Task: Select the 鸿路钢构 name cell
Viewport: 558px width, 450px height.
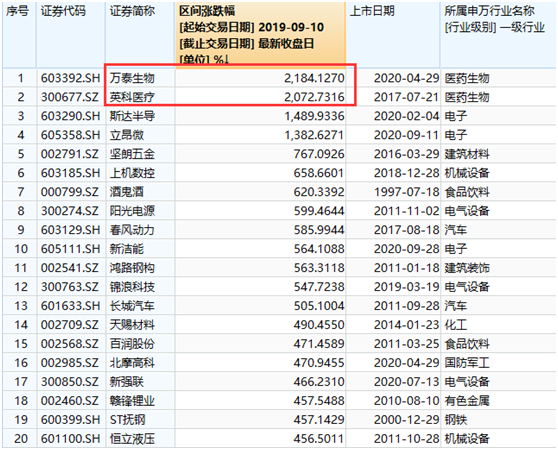Action: point(132,268)
